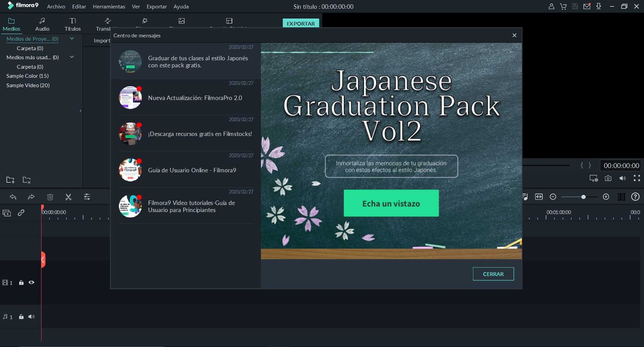
Task: Click FilmoraPro 2.0 message thumbnail
Action: (130, 97)
